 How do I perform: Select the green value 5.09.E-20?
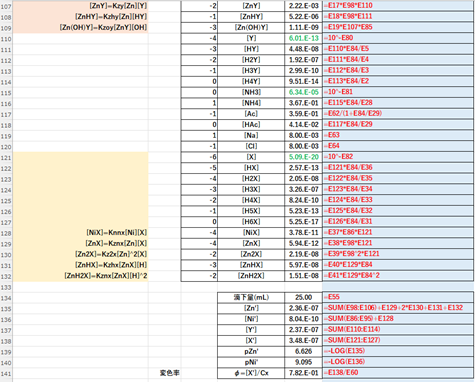tap(303, 157)
